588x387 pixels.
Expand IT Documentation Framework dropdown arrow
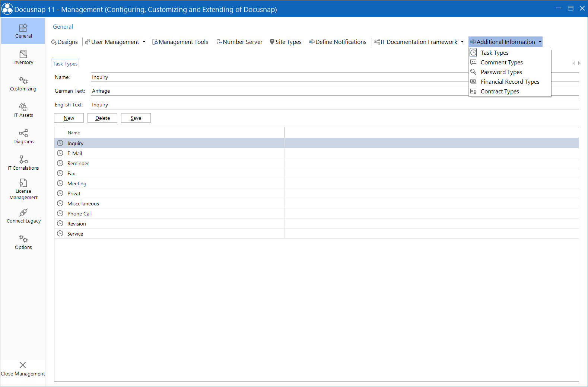[x=462, y=42]
